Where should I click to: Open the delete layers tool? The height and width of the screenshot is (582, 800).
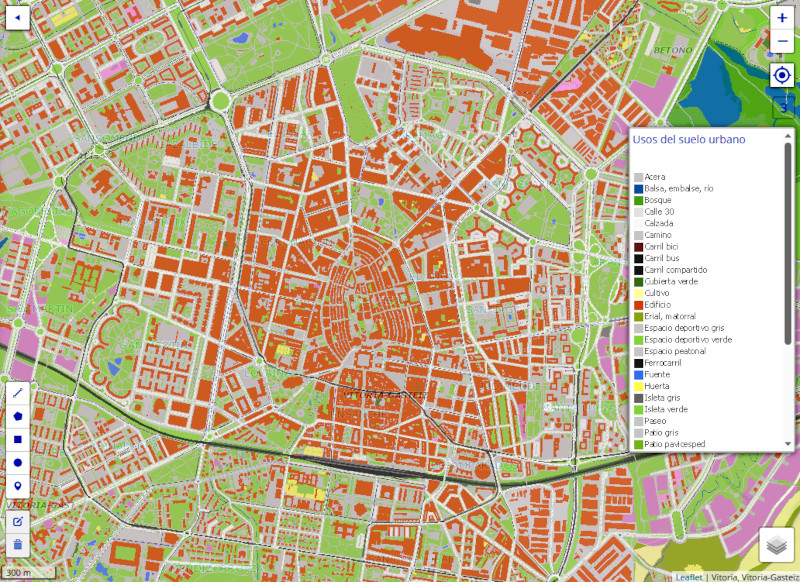[x=17, y=547]
